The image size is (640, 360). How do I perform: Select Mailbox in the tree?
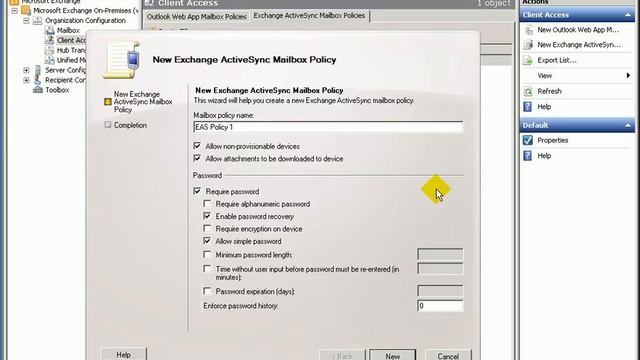[x=68, y=30]
